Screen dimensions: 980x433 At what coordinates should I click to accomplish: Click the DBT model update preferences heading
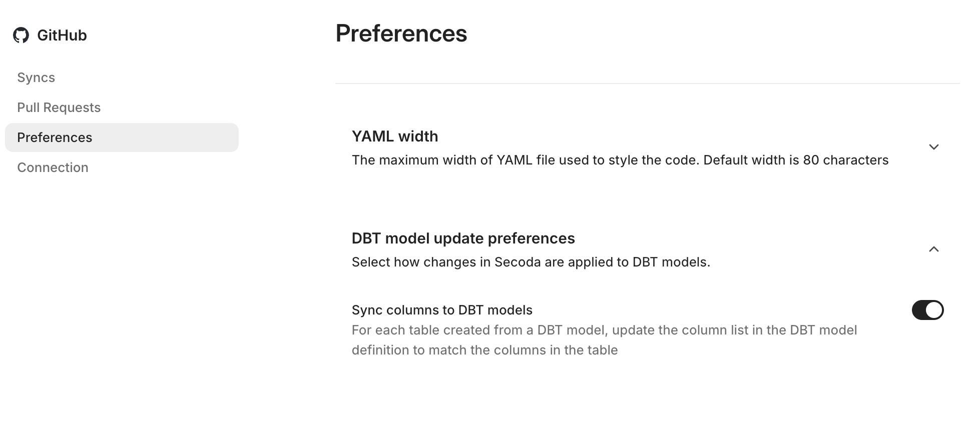463,238
